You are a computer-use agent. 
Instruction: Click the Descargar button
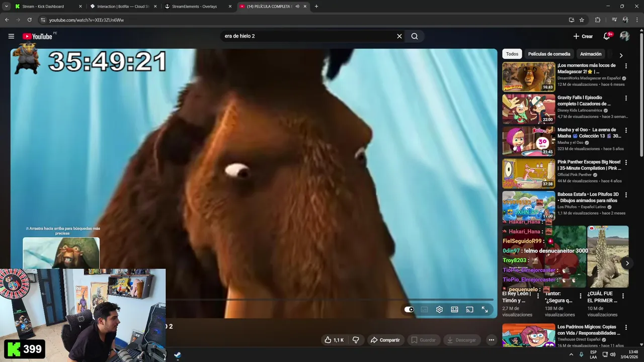tap(461, 340)
